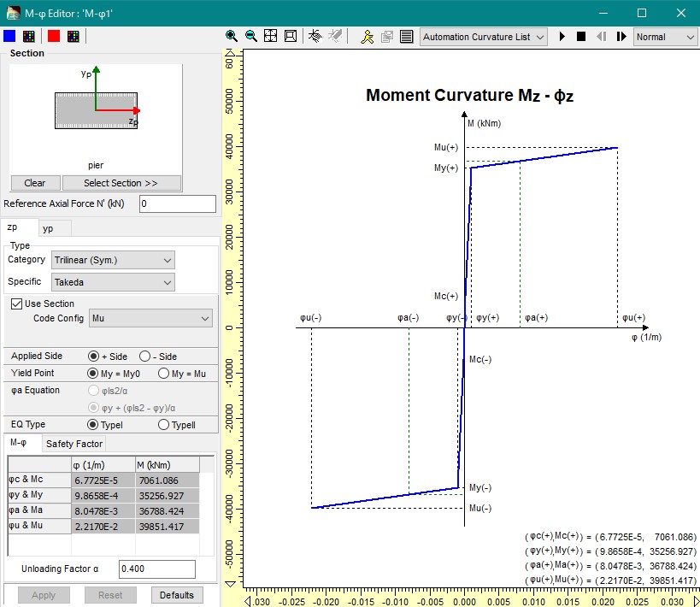Click the zoom fit crosshair icon
The width and height of the screenshot is (700, 607).
pos(270,37)
